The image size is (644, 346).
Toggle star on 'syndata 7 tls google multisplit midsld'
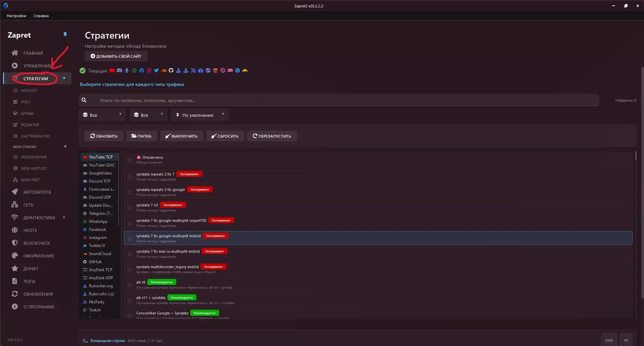click(x=130, y=238)
